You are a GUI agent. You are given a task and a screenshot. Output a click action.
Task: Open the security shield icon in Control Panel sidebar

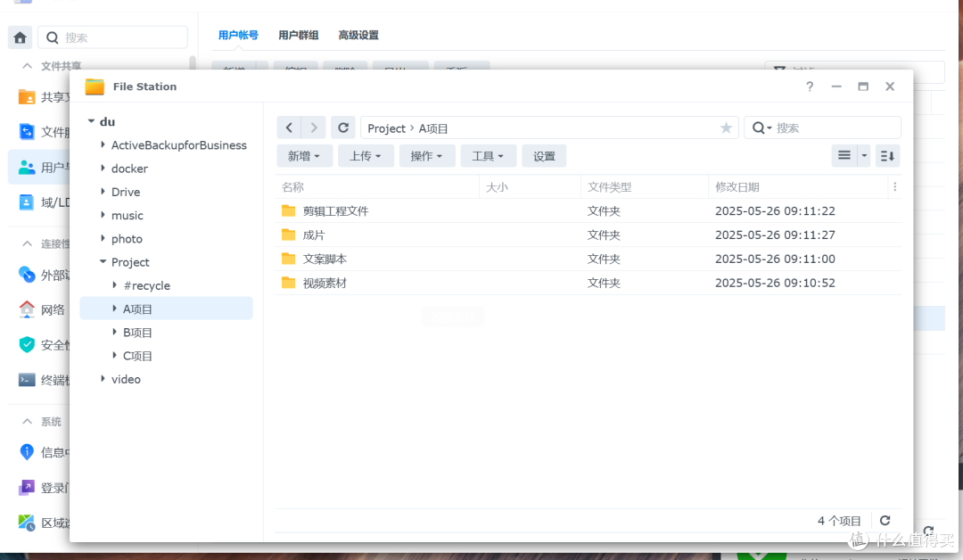(27, 344)
